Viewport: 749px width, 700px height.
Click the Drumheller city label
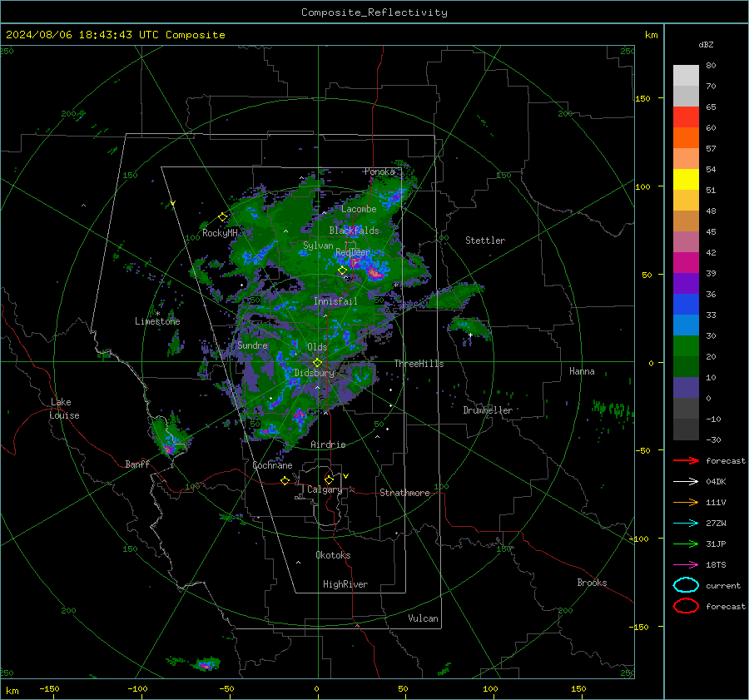488,410
